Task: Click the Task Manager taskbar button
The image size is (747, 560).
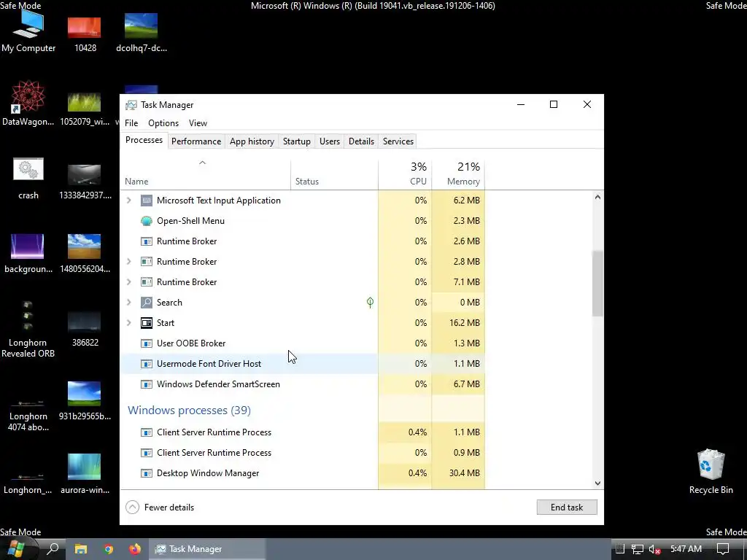Action: 206,549
